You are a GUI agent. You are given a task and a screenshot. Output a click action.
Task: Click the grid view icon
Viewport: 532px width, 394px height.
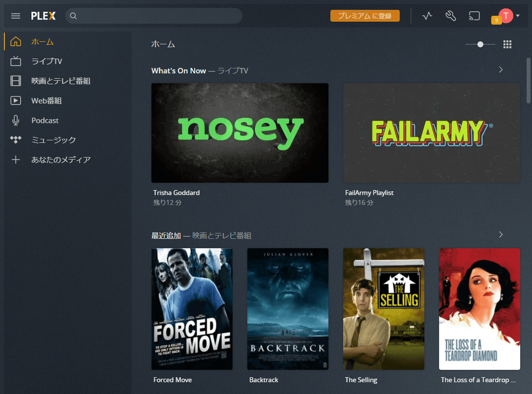(507, 44)
